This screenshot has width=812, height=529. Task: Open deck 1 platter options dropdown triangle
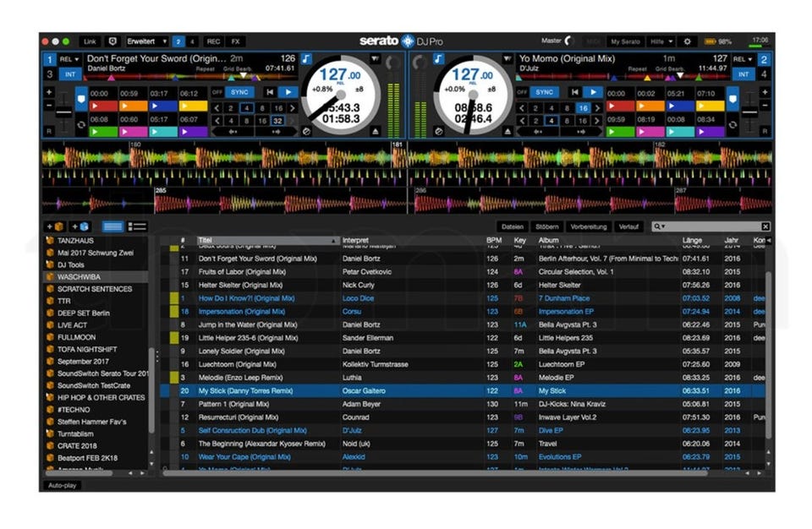375,58
